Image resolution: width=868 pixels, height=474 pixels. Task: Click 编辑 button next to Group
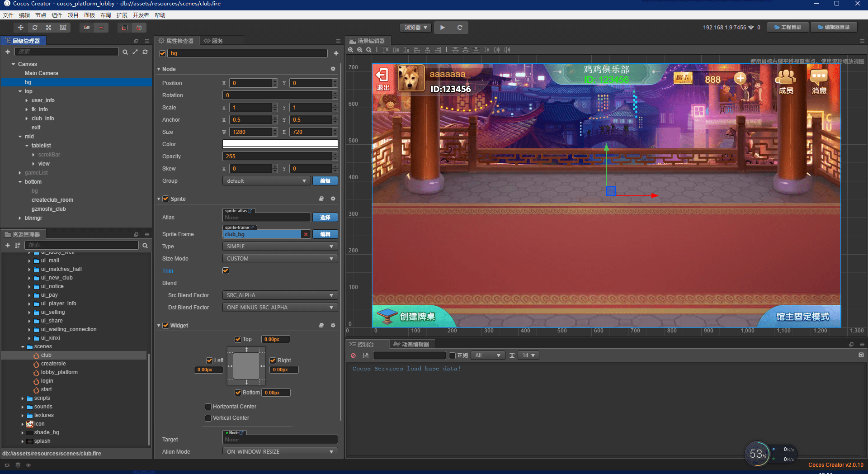(325, 181)
